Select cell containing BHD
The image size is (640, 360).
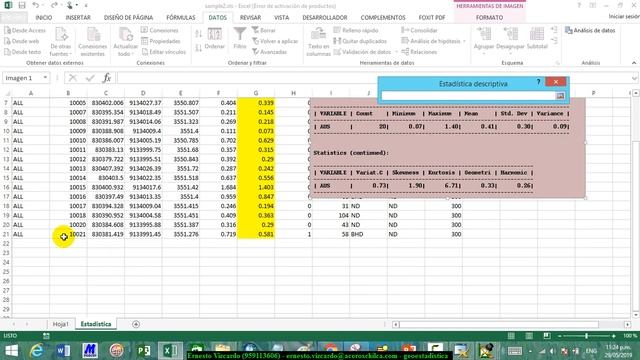[x=368, y=234]
